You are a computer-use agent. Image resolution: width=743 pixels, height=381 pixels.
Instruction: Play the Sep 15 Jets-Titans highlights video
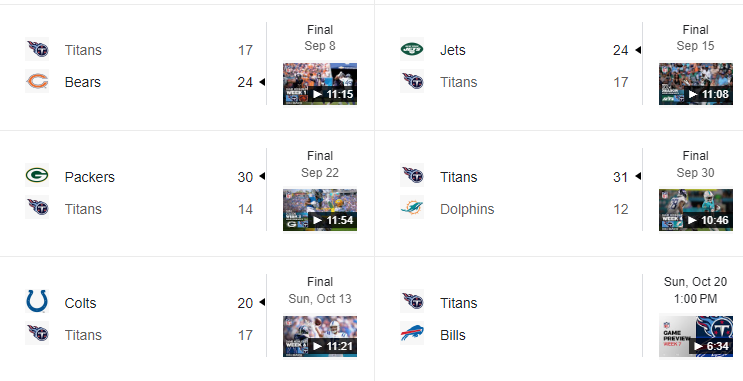696,84
